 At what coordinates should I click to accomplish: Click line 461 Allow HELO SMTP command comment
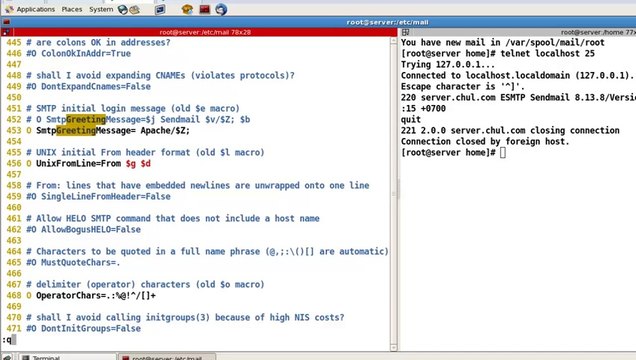(x=173, y=219)
